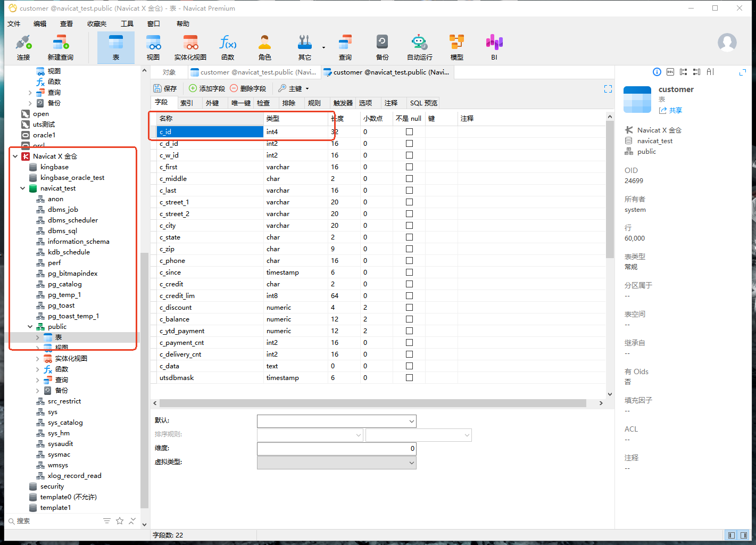Click the customer table thumbnail icon

pos(637,100)
